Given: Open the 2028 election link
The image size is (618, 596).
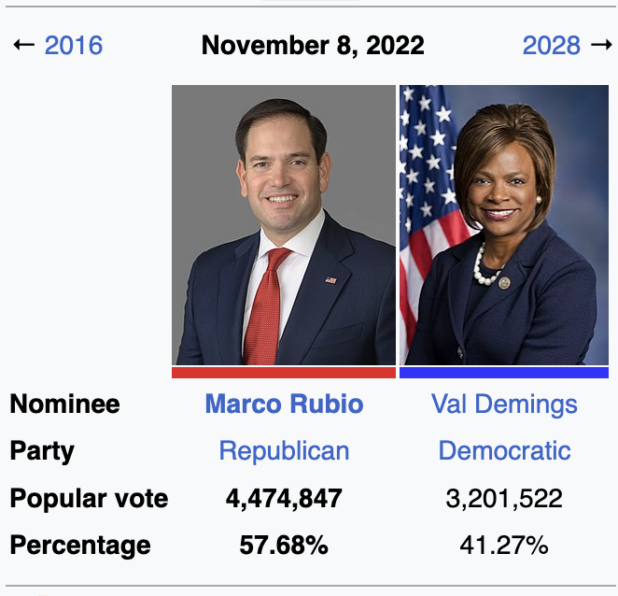Looking at the screenshot, I should coord(551,45).
